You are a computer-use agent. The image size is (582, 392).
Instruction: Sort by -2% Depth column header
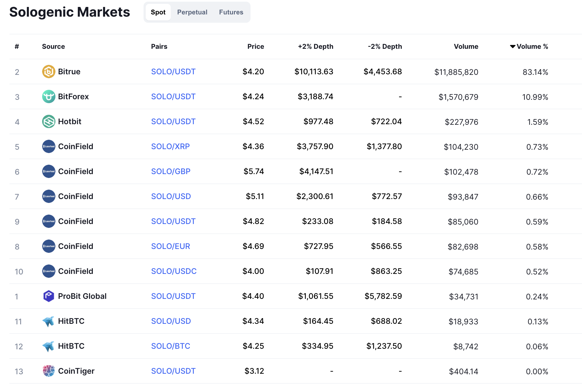(385, 47)
